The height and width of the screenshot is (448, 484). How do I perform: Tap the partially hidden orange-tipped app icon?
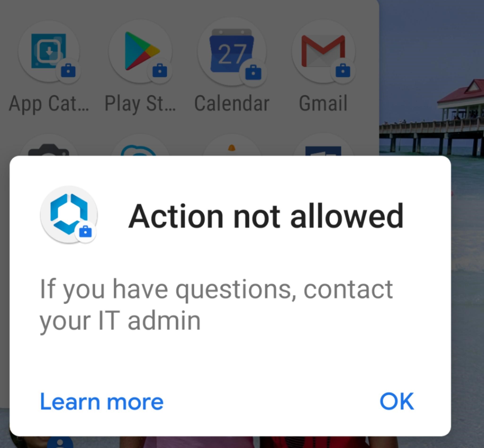pos(232,150)
